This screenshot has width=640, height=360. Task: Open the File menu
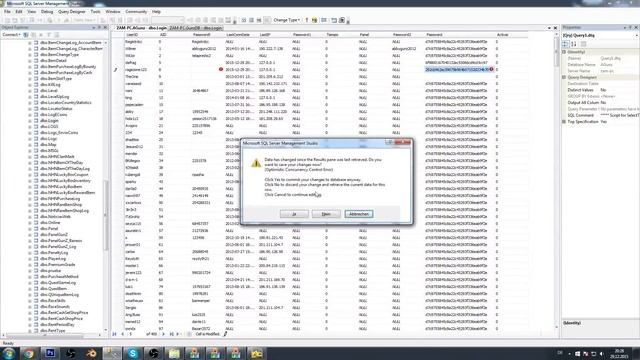[x=7, y=12]
